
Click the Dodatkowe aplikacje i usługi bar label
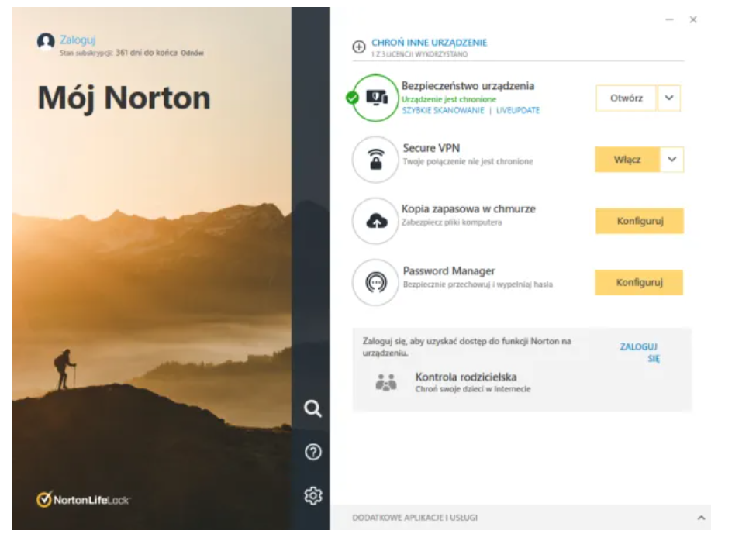[x=415, y=518]
